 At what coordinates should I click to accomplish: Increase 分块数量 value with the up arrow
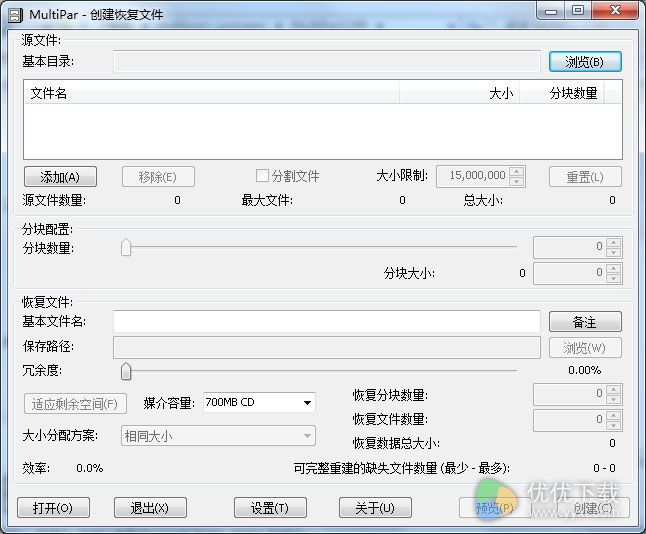(x=614, y=242)
